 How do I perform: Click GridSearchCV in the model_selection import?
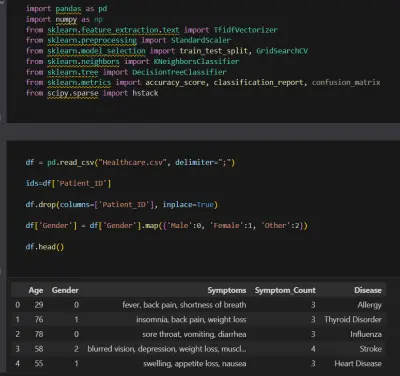pos(282,51)
